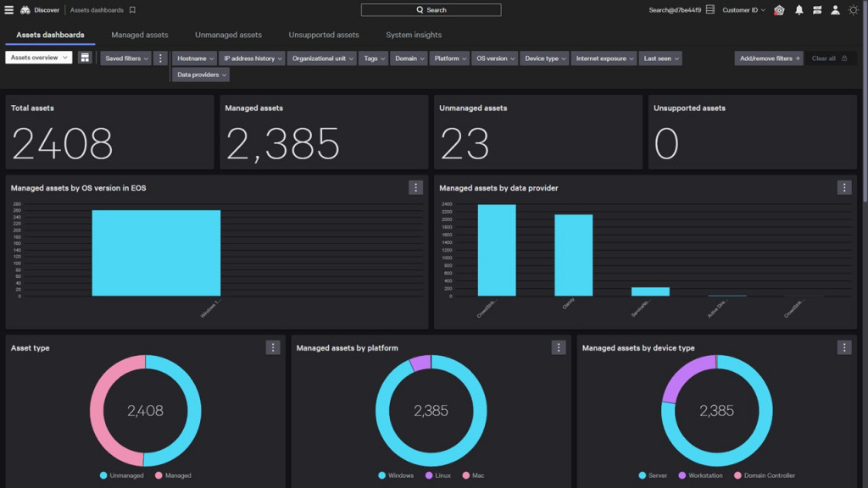Expand the Assets overview dropdown
The height and width of the screenshot is (488, 868).
pos(38,58)
